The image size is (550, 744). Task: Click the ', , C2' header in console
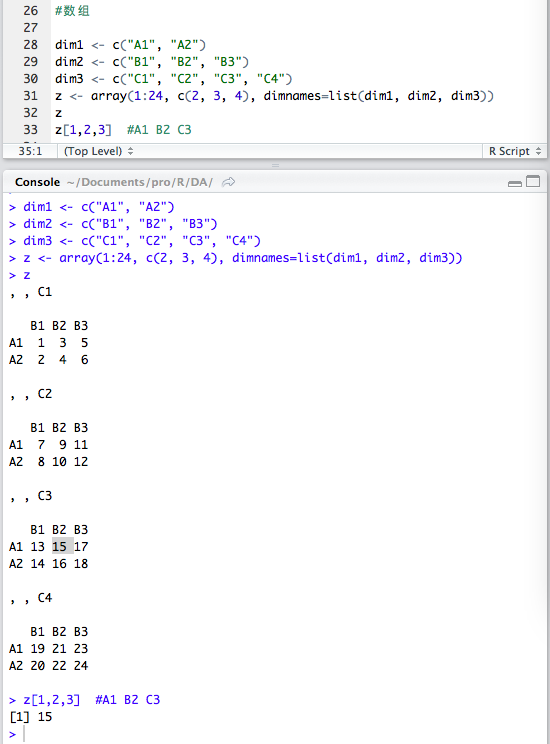pyautogui.click(x=31, y=394)
